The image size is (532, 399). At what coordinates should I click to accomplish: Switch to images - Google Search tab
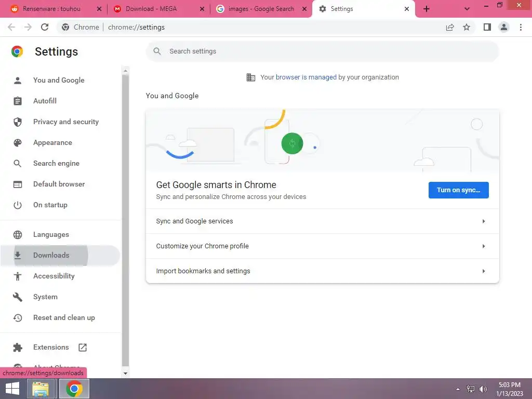(x=261, y=9)
